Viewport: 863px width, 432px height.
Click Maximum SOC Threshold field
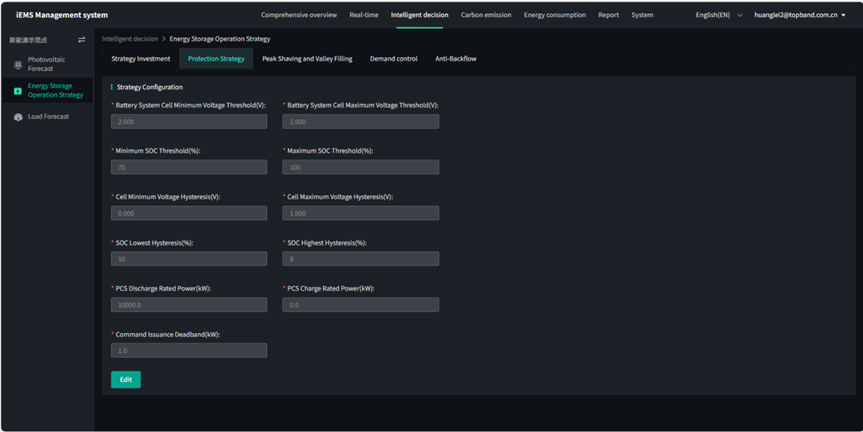[x=361, y=167]
